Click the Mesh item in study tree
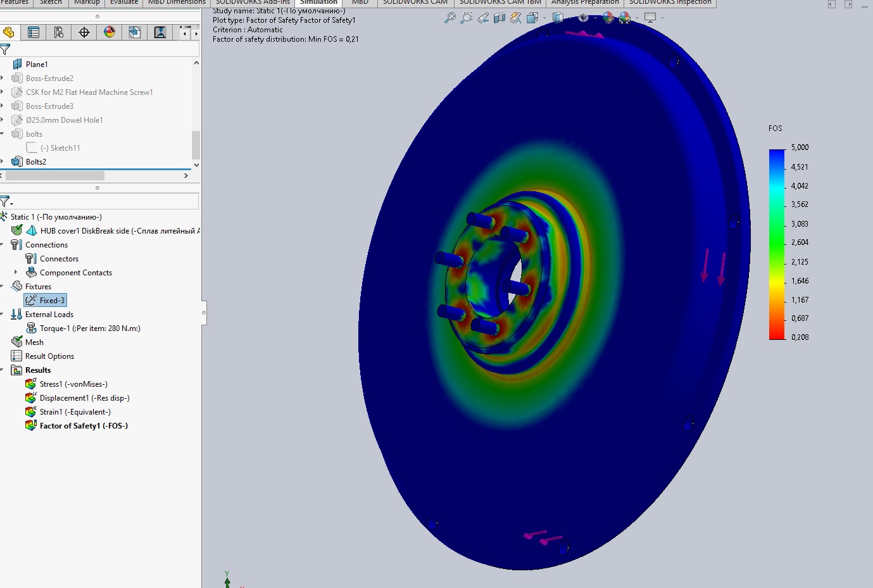Image resolution: width=873 pixels, height=588 pixels. pyautogui.click(x=34, y=342)
